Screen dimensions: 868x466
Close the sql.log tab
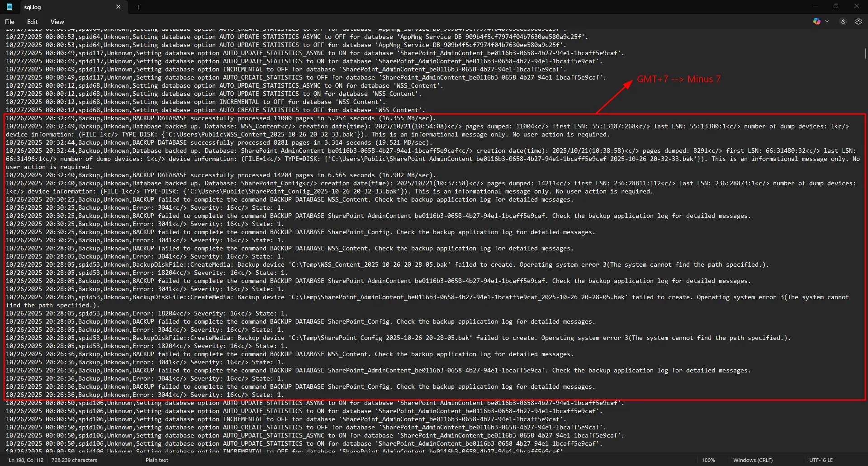click(x=118, y=7)
